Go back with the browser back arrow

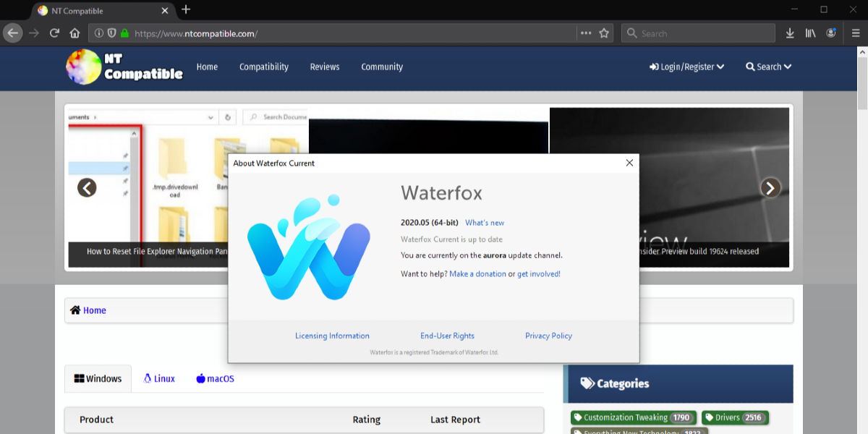tap(12, 33)
